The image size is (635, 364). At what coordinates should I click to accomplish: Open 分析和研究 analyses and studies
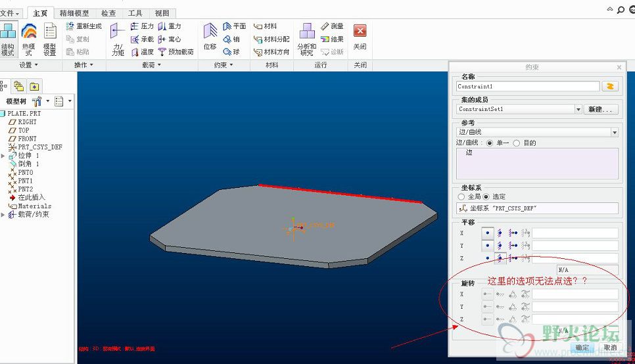point(307,39)
